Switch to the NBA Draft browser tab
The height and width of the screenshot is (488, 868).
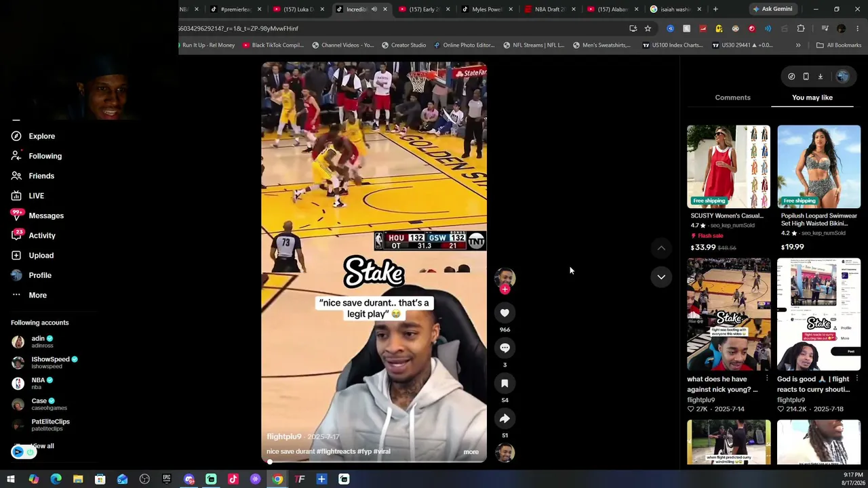[549, 9]
